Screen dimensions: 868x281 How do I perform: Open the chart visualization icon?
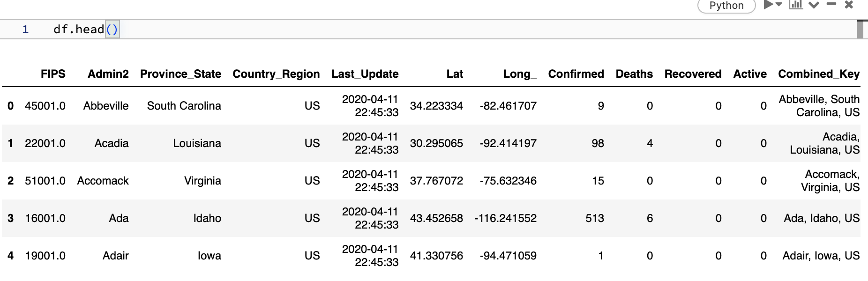click(x=796, y=6)
